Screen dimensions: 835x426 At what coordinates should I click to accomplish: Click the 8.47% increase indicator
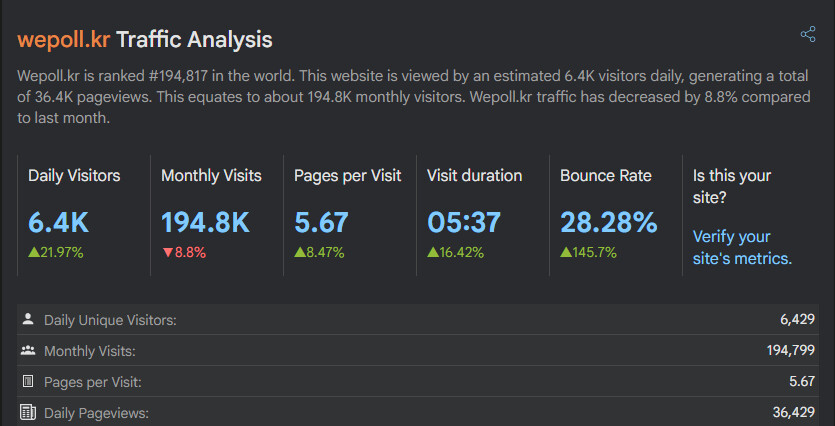pyautogui.click(x=320, y=252)
